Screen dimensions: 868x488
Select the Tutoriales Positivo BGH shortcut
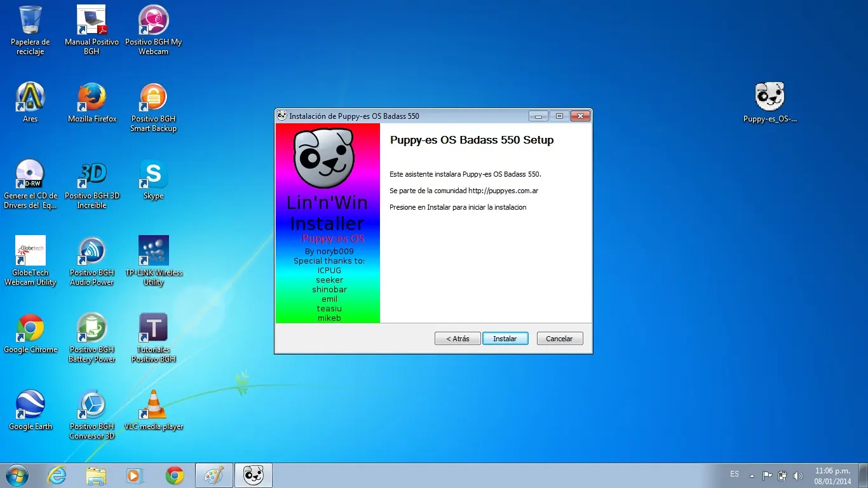point(153,338)
